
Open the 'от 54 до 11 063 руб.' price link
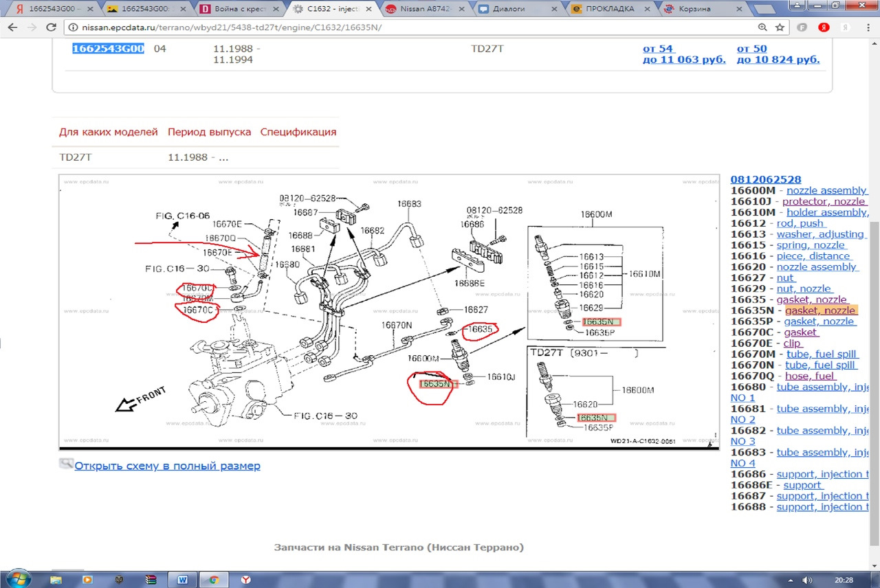point(684,54)
